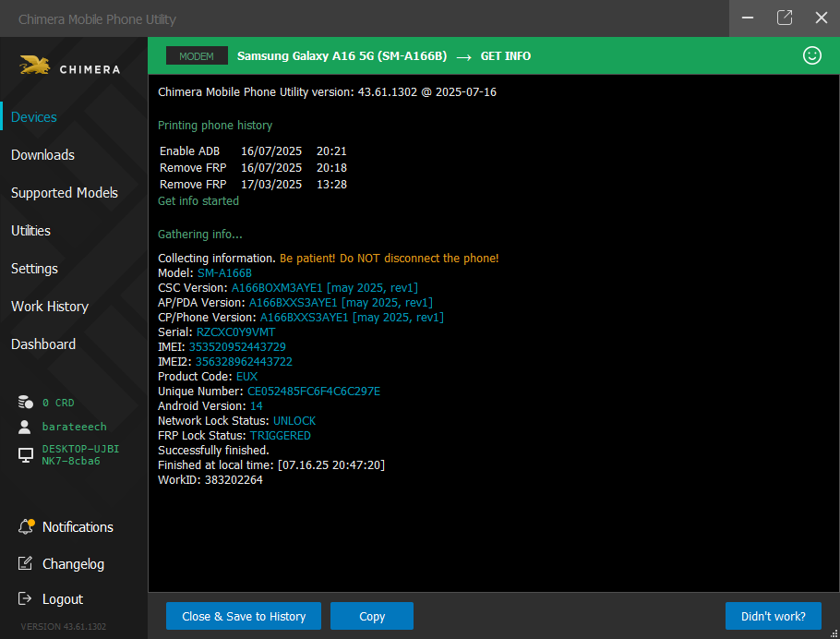
Task: Click IMEI value 353520952443729
Action: [237, 347]
